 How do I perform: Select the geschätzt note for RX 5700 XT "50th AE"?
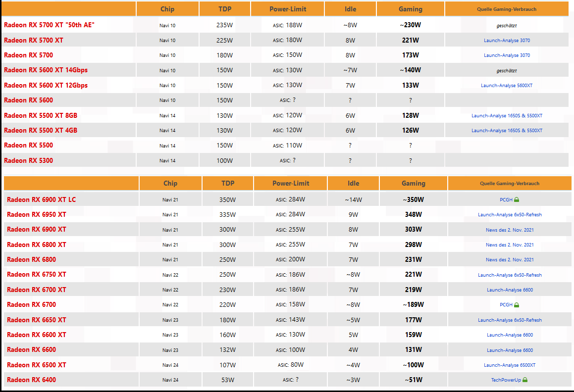(x=507, y=26)
